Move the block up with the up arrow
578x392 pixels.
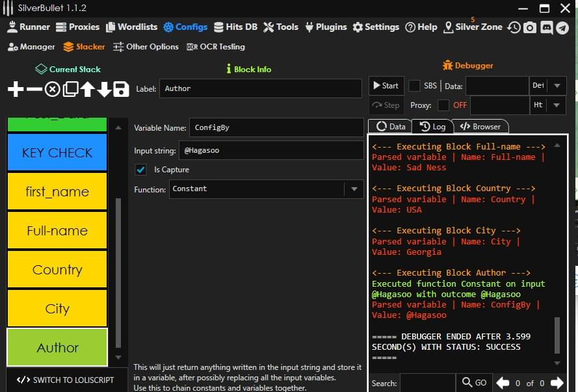coord(87,90)
